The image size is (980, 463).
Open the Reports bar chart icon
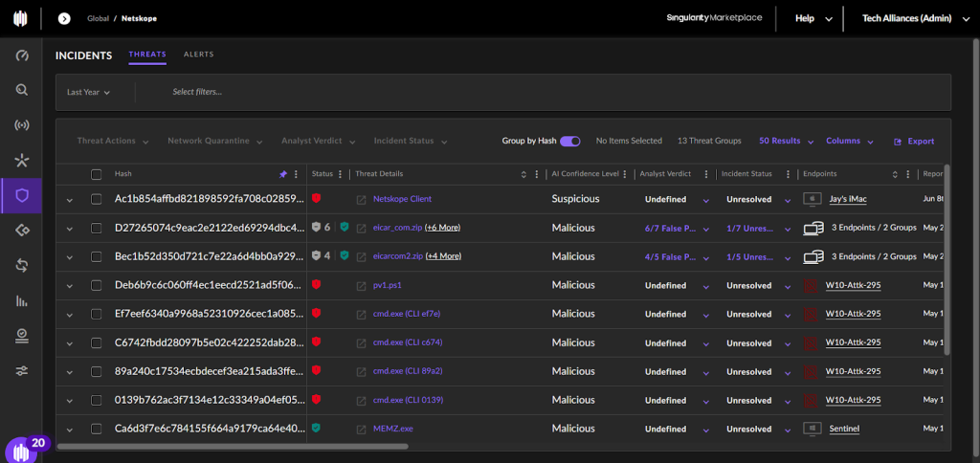point(22,300)
